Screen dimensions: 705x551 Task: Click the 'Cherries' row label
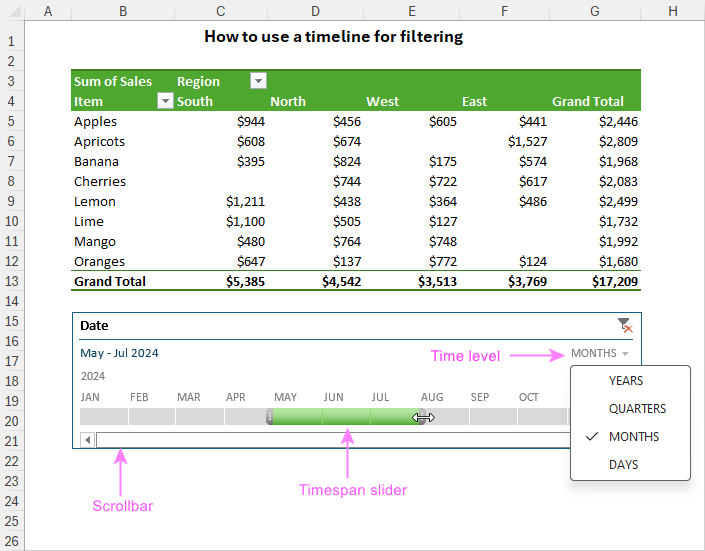100,181
